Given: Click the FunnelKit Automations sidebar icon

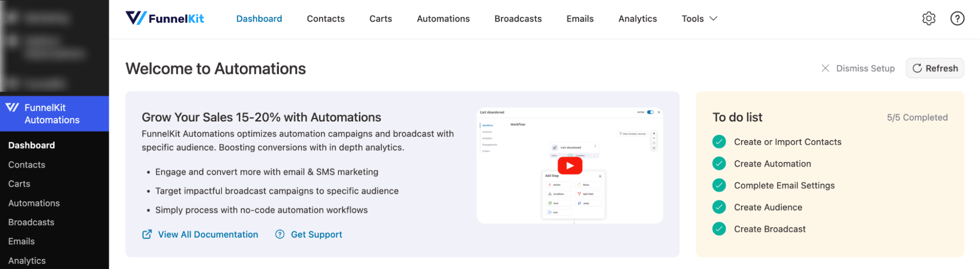Looking at the screenshot, I should (12, 107).
